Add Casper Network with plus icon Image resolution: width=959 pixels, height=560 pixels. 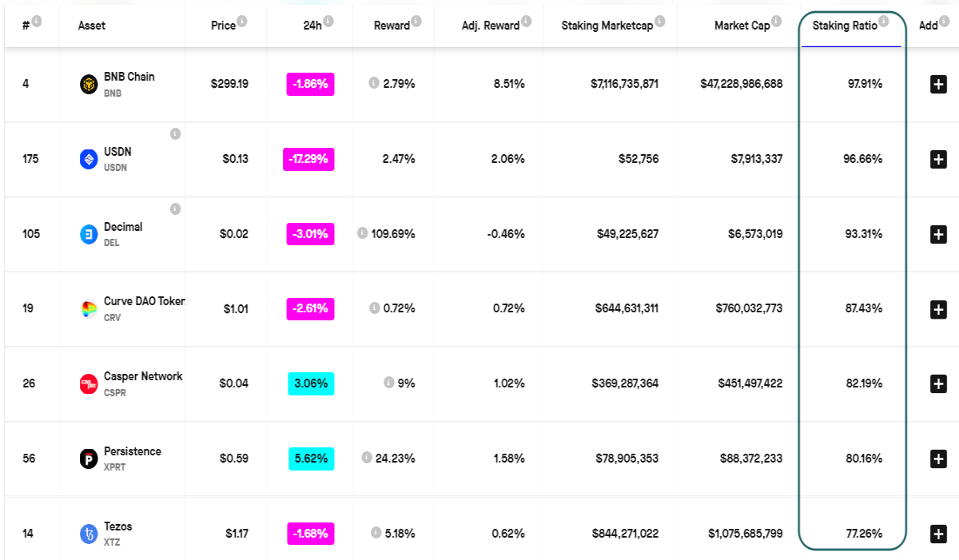pyautogui.click(x=938, y=383)
